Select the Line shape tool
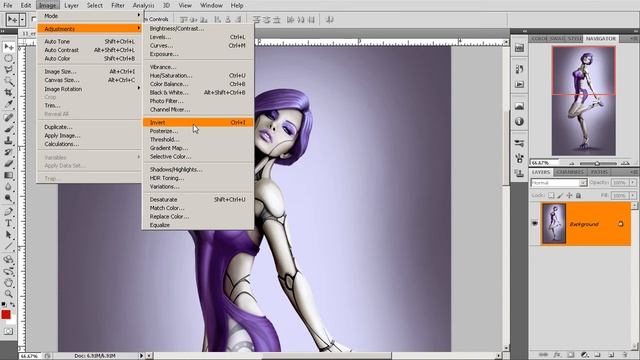This screenshot has height=360, width=640. (x=9, y=246)
